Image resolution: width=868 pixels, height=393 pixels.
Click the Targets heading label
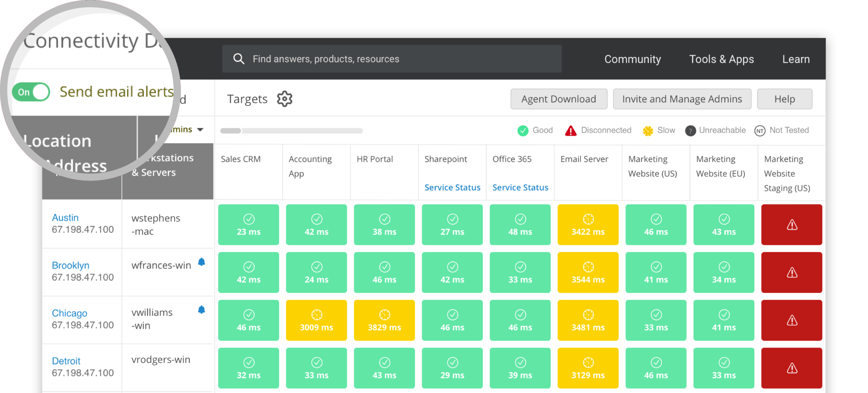247,99
